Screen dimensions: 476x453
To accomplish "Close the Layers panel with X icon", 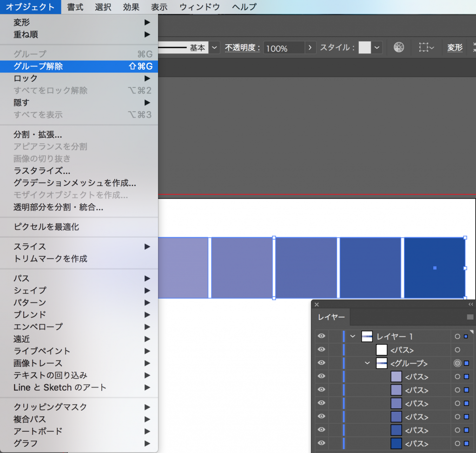I will pyautogui.click(x=317, y=305).
